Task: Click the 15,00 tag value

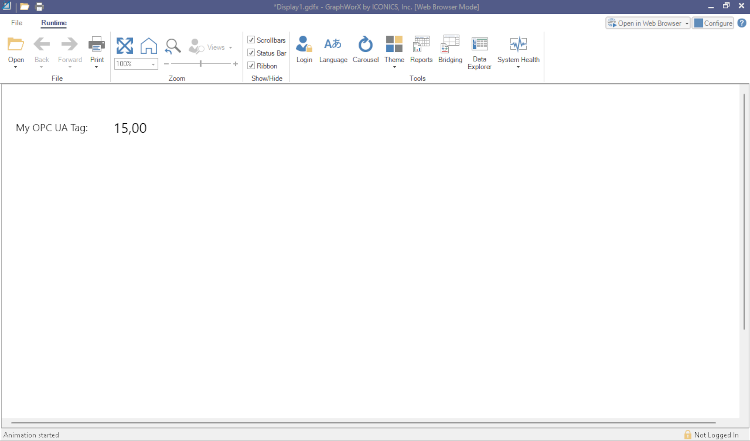Action: pyautogui.click(x=130, y=128)
